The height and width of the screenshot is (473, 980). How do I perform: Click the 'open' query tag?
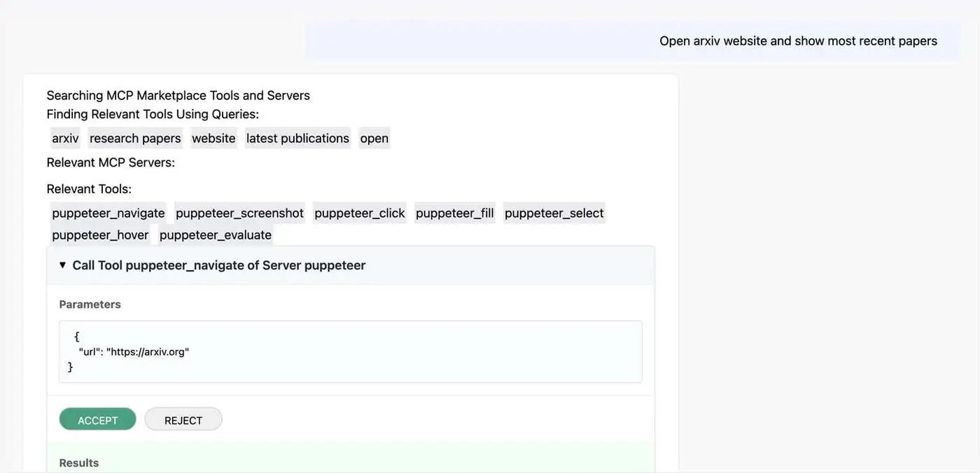click(374, 139)
